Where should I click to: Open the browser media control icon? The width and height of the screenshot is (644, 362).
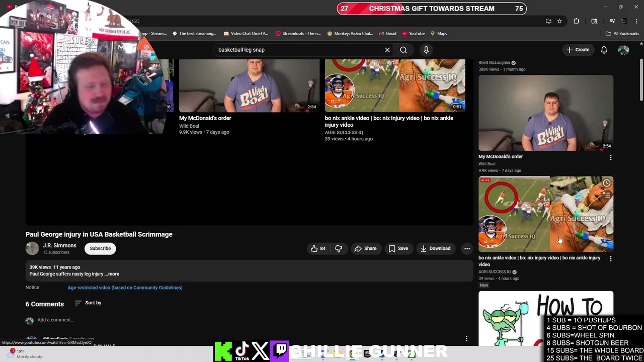[612, 21]
